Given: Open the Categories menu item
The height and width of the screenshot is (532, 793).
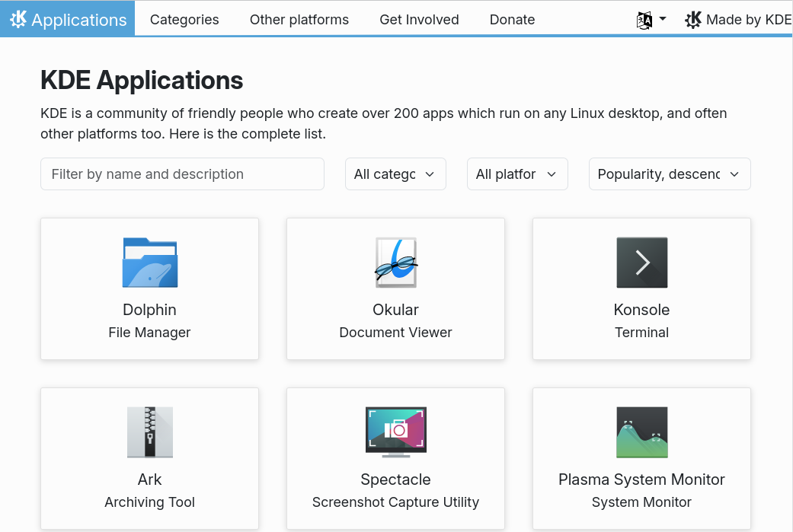Looking at the screenshot, I should [x=184, y=20].
